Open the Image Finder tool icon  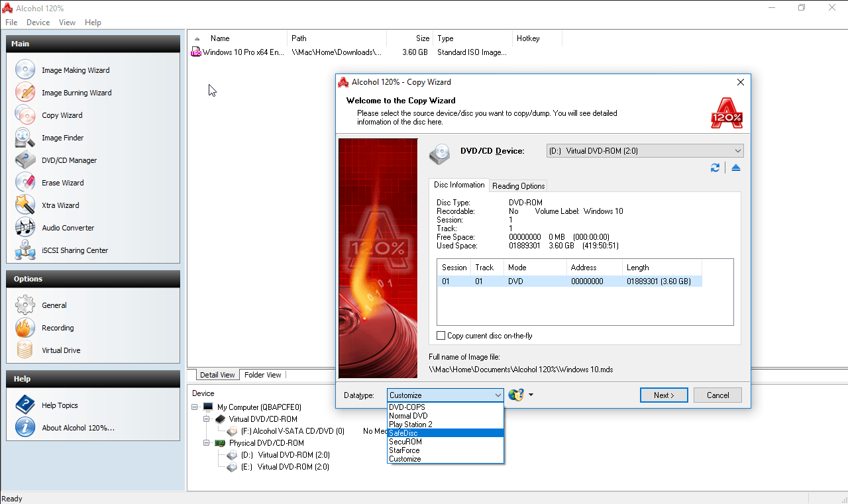pos(25,138)
